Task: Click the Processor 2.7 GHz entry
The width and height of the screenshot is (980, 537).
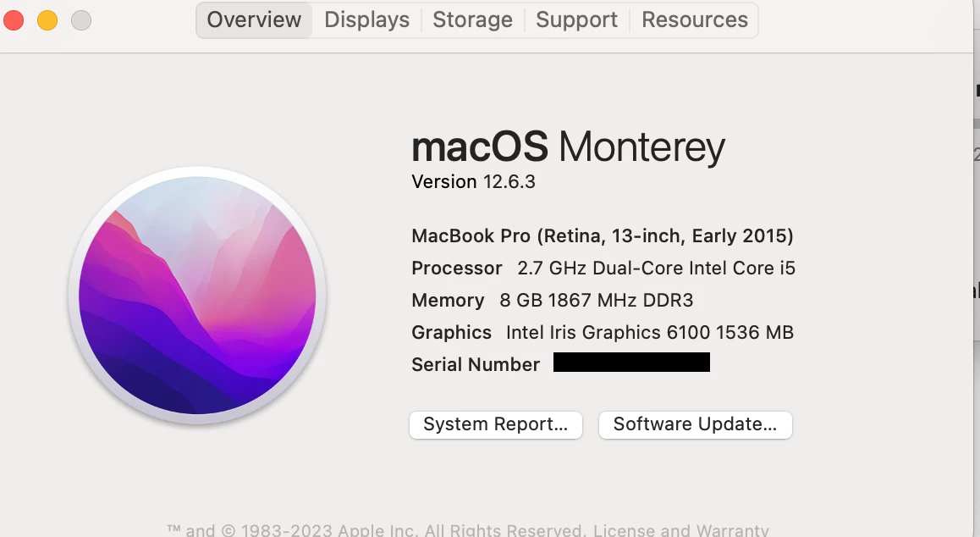Action: pos(603,268)
